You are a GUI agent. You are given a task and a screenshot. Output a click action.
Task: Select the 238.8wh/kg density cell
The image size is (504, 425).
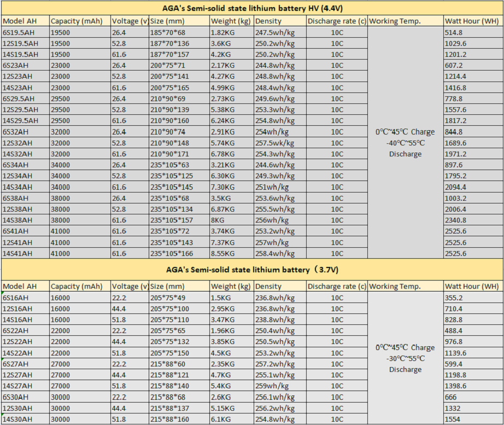coord(280,319)
